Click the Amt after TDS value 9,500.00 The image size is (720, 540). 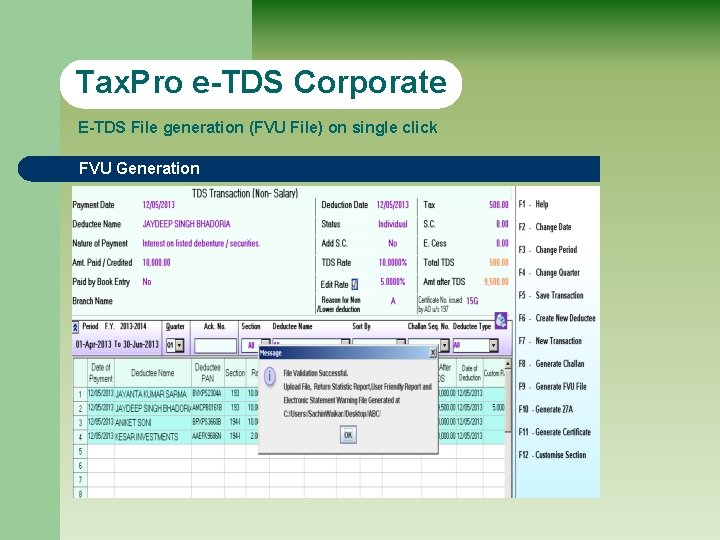pos(496,282)
